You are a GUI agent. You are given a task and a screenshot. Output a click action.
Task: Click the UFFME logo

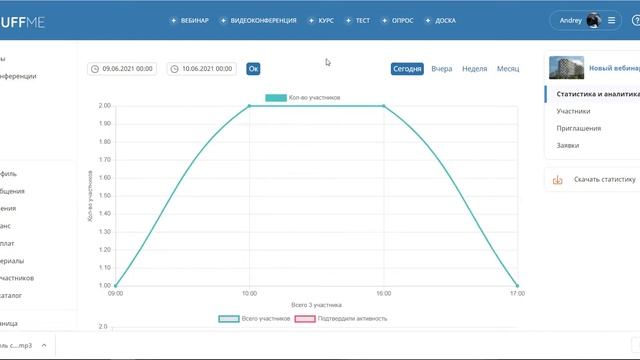[22, 22]
